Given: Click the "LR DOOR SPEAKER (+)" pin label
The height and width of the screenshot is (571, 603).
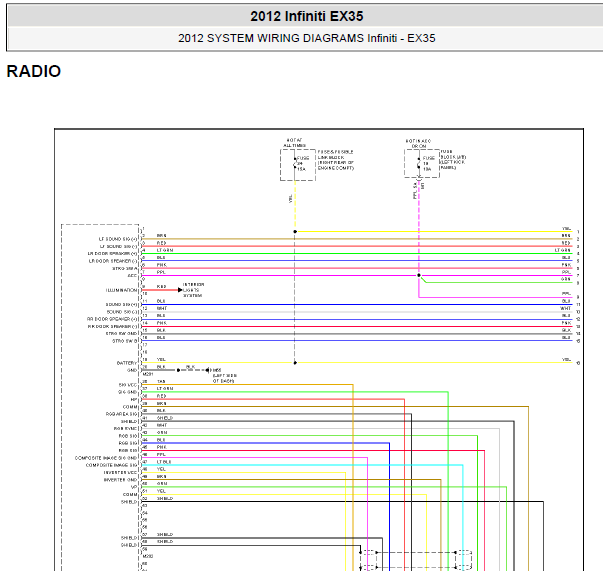Looking at the screenshot, I should pyautogui.click(x=112, y=254).
